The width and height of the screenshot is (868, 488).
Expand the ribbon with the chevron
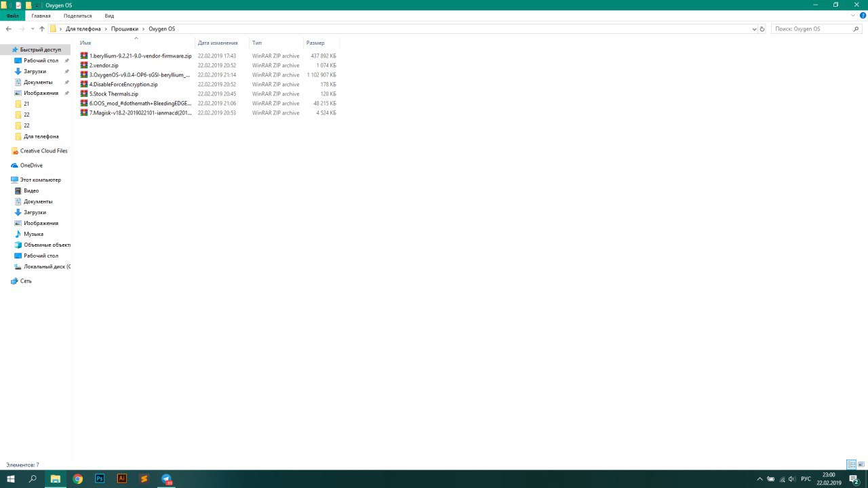pyautogui.click(x=854, y=16)
